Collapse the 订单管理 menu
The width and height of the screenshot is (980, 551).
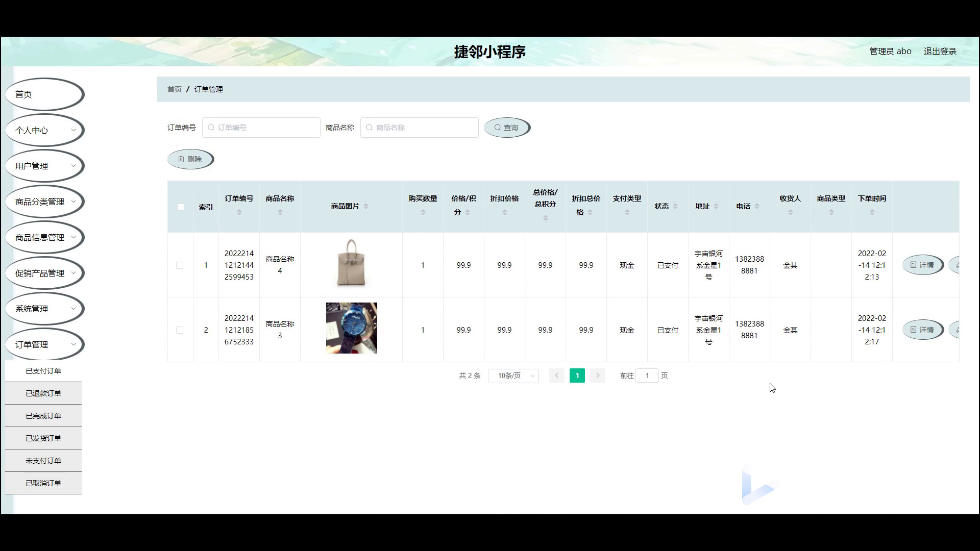click(44, 344)
